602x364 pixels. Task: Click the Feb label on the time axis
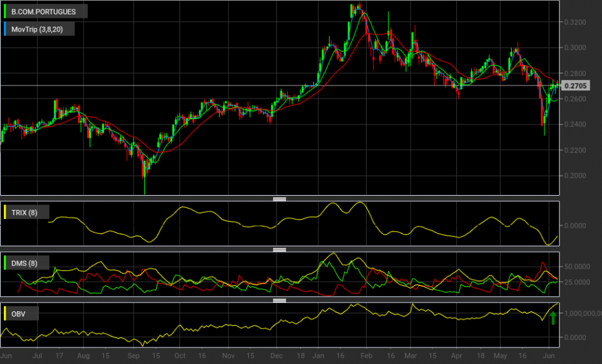pos(366,356)
